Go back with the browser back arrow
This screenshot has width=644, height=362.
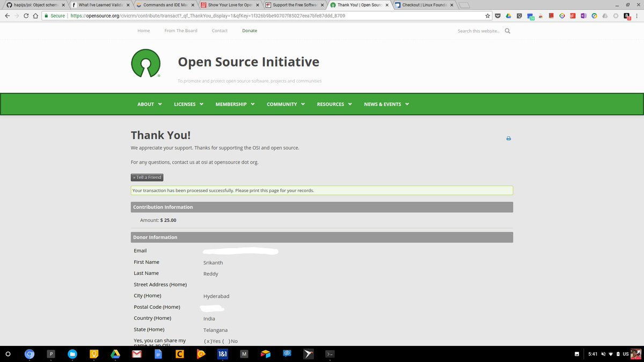click(x=6, y=16)
